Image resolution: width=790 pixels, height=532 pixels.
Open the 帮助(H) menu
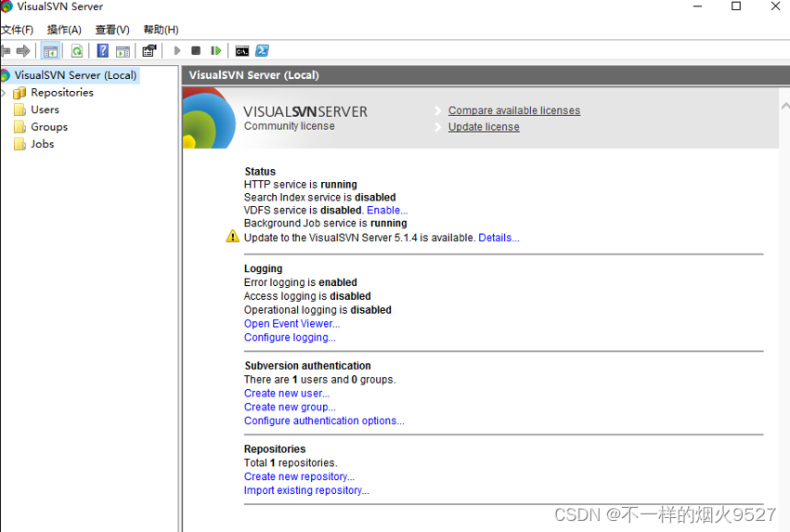161,30
